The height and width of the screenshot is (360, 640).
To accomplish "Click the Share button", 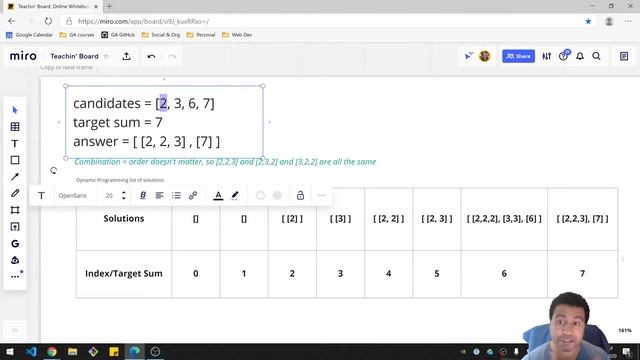I will point(518,56).
